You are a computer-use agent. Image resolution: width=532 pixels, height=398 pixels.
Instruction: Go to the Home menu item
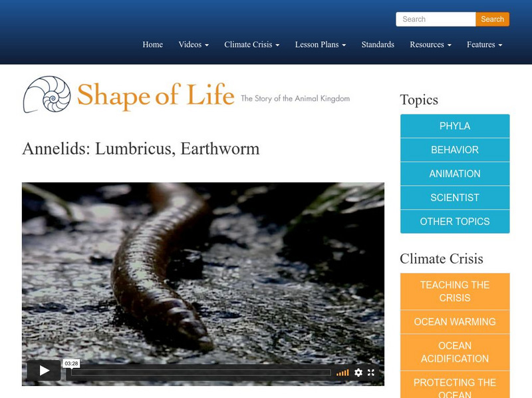click(x=152, y=45)
